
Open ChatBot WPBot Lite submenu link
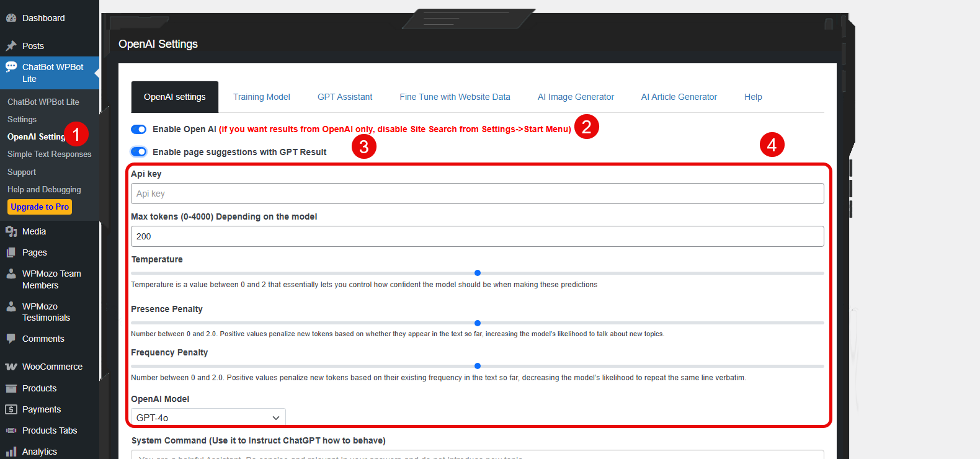click(x=43, y=102)
